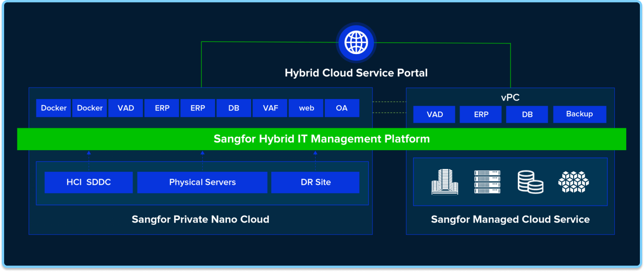Select the VAF block

point(270,108)
